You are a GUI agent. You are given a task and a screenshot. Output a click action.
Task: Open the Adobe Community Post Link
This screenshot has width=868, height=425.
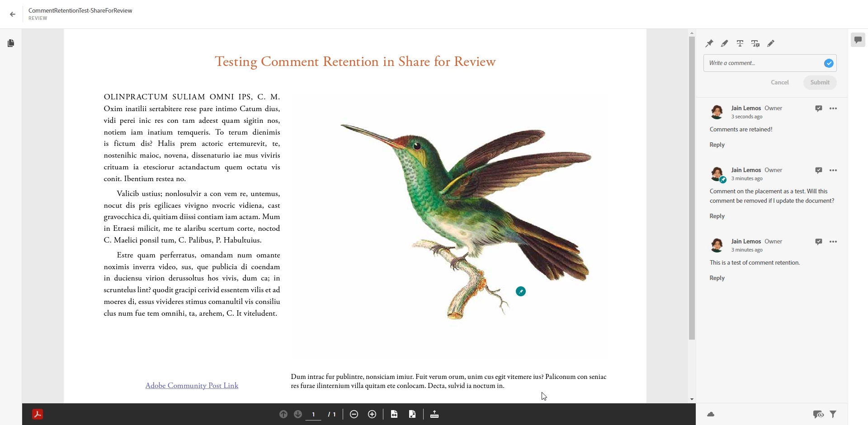[x=192, y=386]
